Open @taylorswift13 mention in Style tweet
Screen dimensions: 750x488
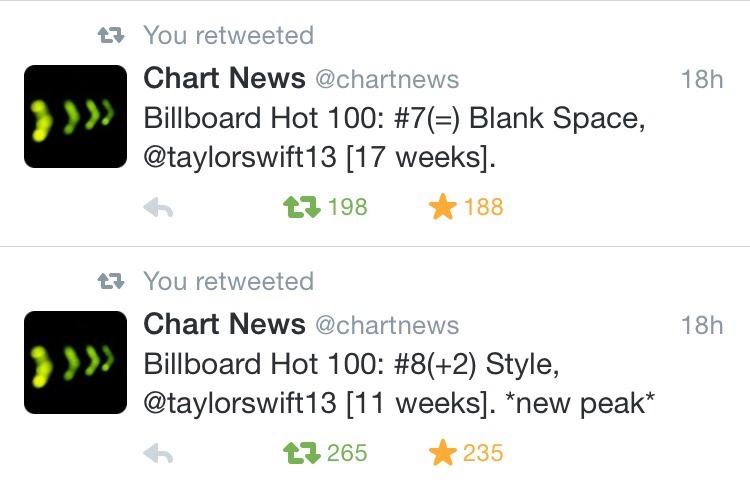point(240,403)
